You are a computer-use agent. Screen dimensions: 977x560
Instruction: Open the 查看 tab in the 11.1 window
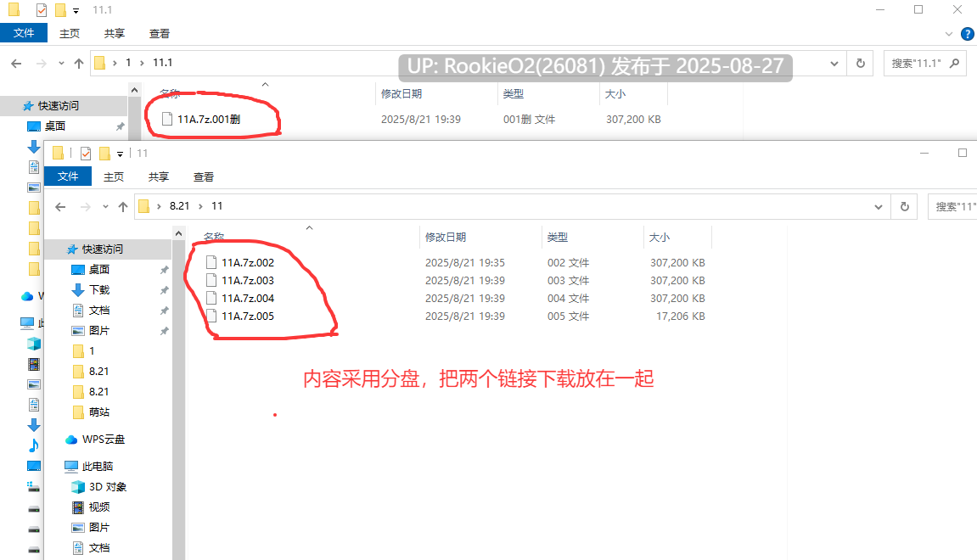coord(159,34)
